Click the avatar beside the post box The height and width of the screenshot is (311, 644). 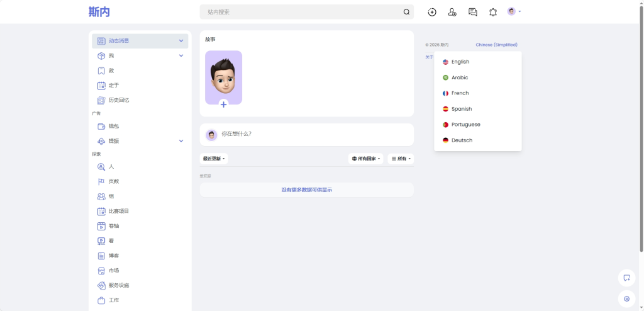(x=211, y=135)
